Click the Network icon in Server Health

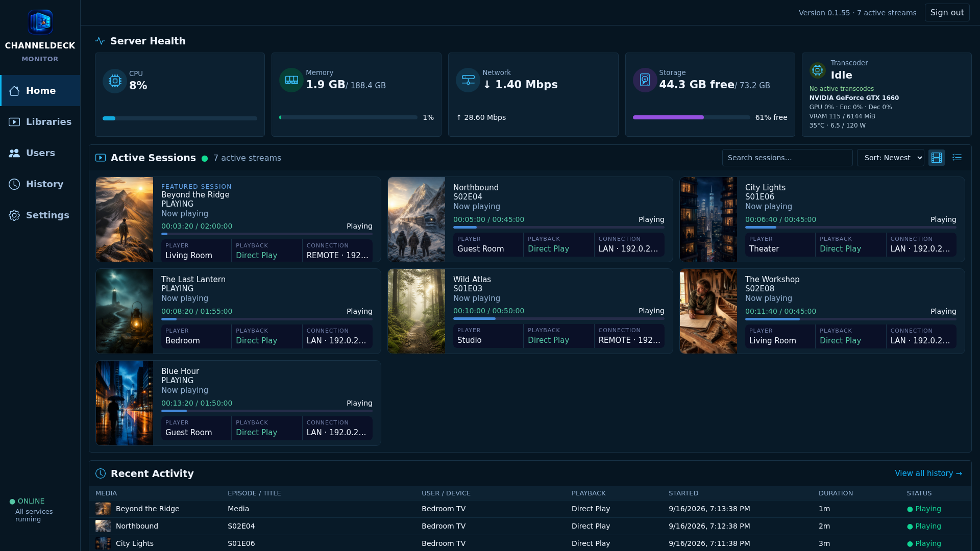point(468,80)
